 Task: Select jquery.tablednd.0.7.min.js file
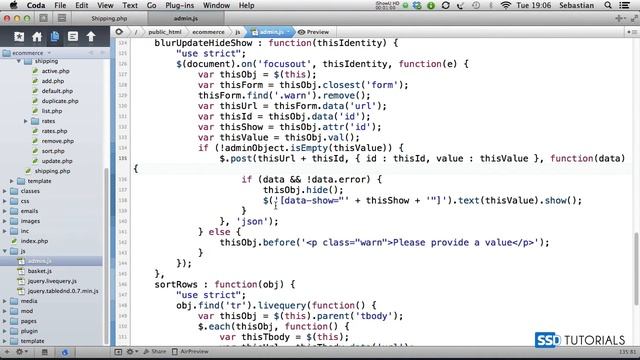click(63, 291)
